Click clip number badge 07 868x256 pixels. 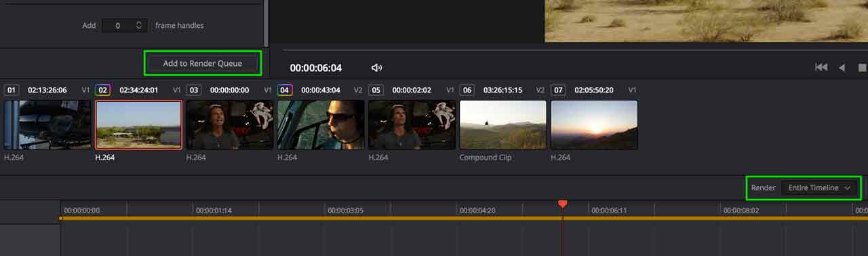click(558, 90)
